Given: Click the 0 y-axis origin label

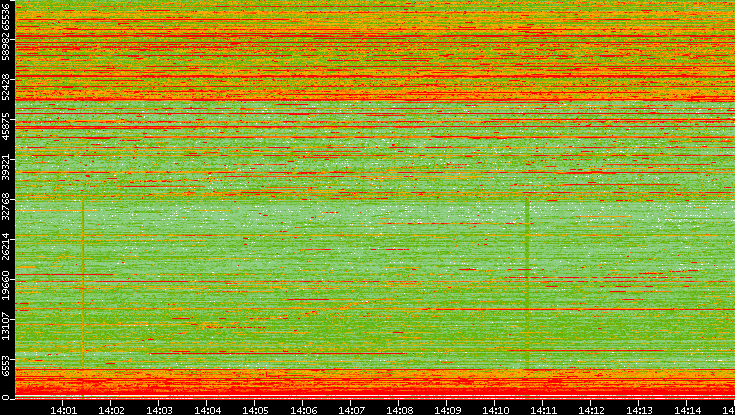Looking at the screenshot, I should 6,398.
